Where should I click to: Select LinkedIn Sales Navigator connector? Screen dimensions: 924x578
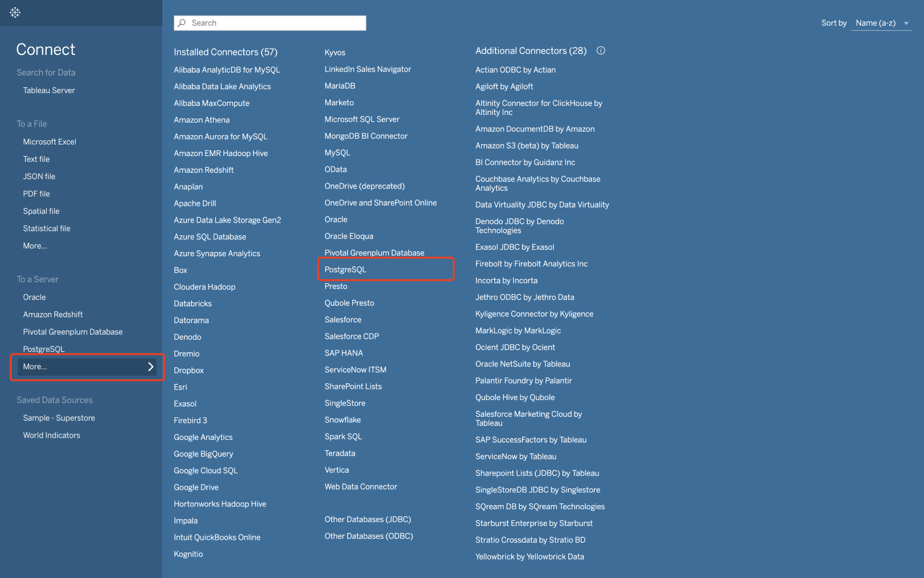[x=368, y=69]
